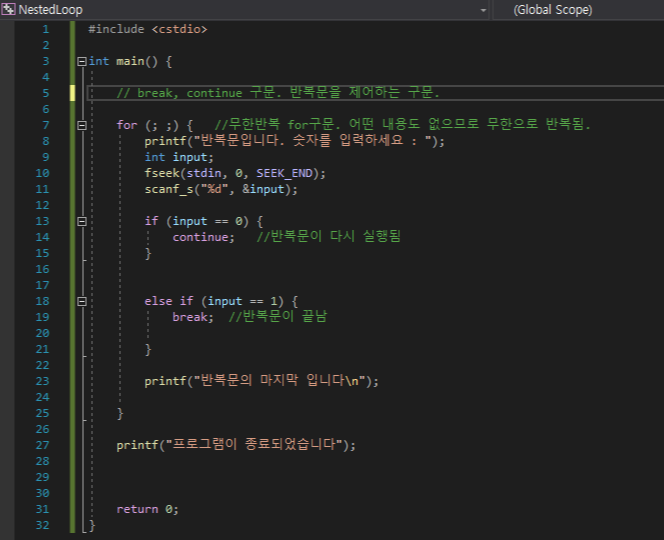
Task: Click the printf with '마지막 입니다\n'
Action: (261, 381)
